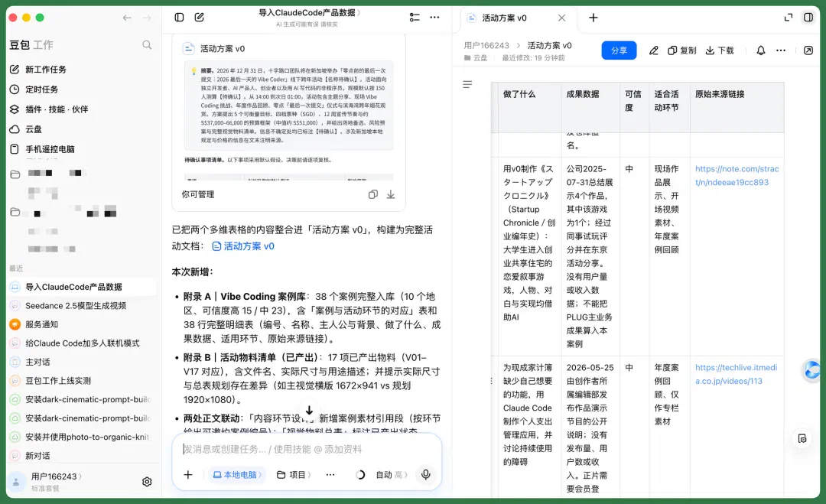Expand the second folder in sidebar
Viewport: 826px width, 504px height.
[x=15, y=213]
